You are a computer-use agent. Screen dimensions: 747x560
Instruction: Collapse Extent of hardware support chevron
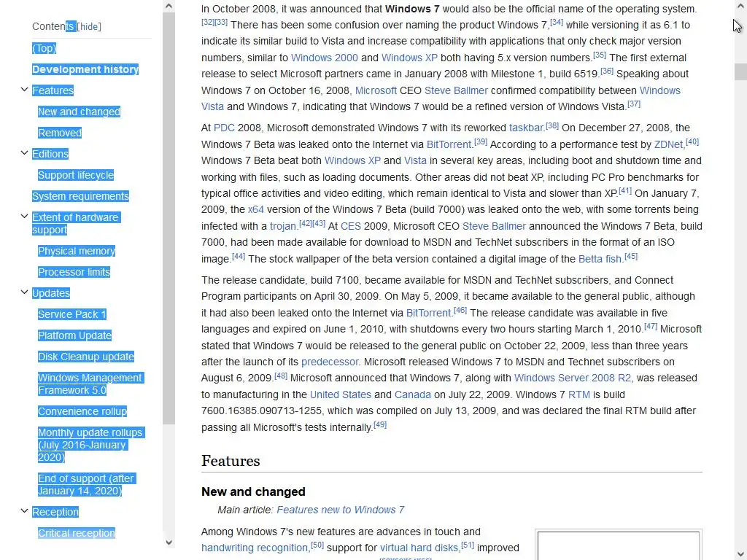(24, 216)
